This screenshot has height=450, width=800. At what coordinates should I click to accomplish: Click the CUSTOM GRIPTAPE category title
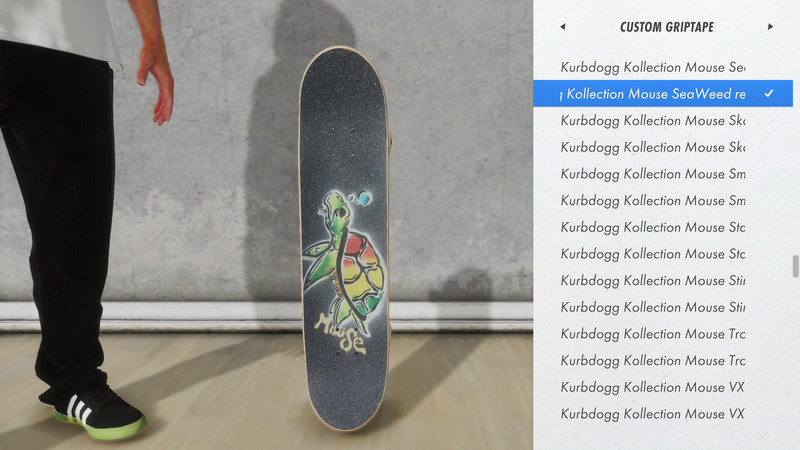pos(666,27)
